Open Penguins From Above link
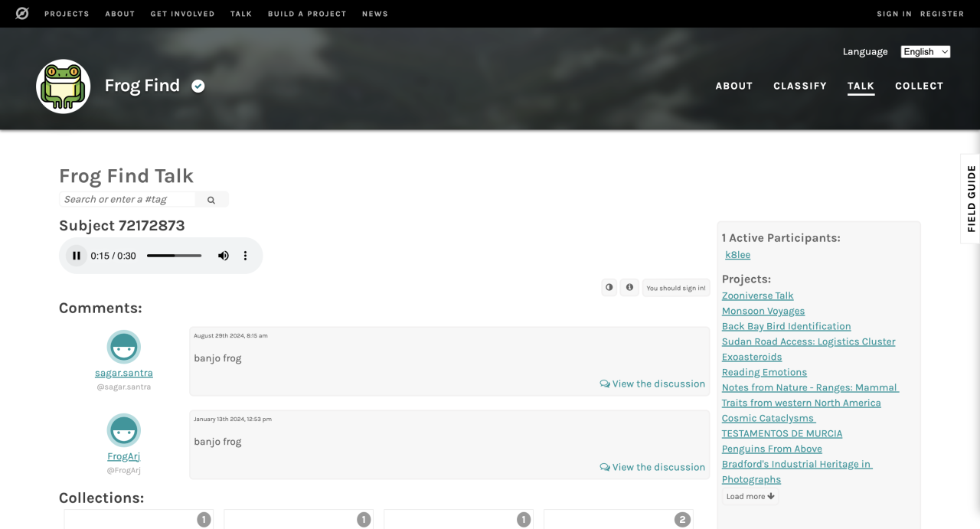Viewport: 980px width, 529px height. 772,449
